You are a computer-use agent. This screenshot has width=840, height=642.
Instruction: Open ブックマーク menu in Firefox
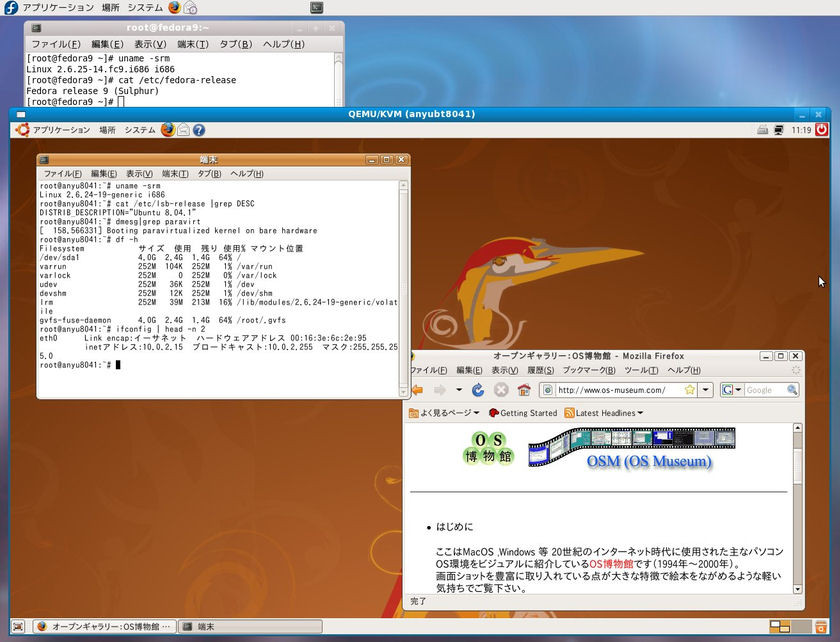tap(589, 370)
